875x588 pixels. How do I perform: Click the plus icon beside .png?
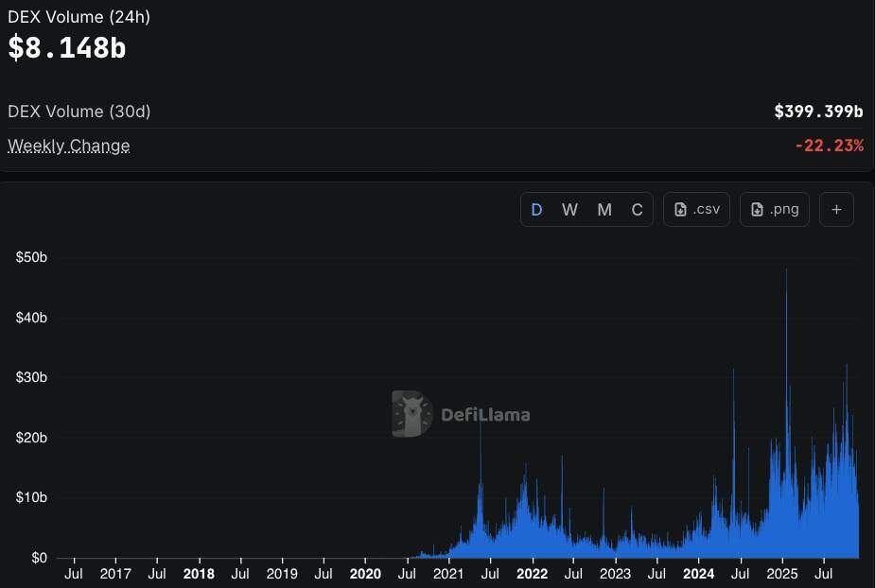tap(836, 210)
